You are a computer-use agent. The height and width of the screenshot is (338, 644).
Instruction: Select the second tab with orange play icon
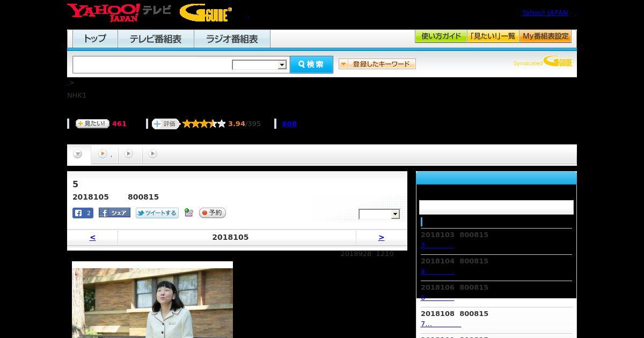tap(105, 155)
